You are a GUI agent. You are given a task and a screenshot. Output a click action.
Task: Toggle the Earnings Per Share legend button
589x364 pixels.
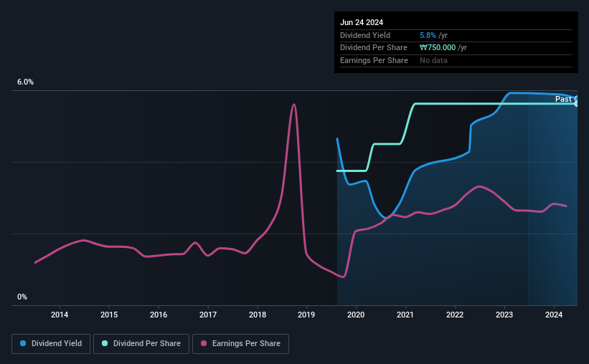(240, 344)
